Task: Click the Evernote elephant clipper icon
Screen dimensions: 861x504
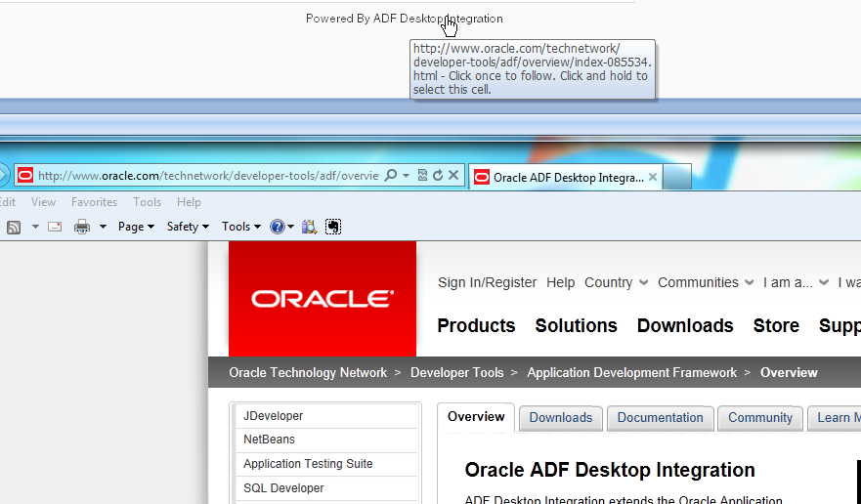Action: pyautogui.click(x=333, y=227)
